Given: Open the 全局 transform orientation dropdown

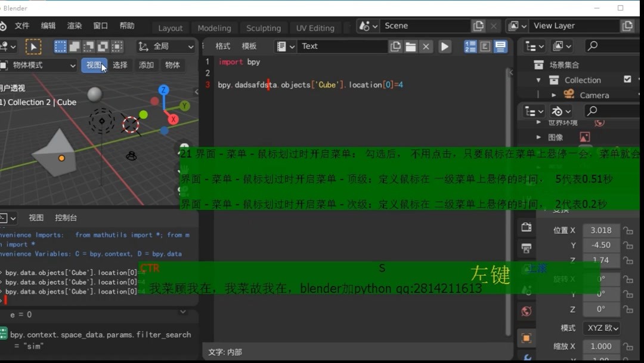Looking at the screenshot, I should click(x=166, y=47).
